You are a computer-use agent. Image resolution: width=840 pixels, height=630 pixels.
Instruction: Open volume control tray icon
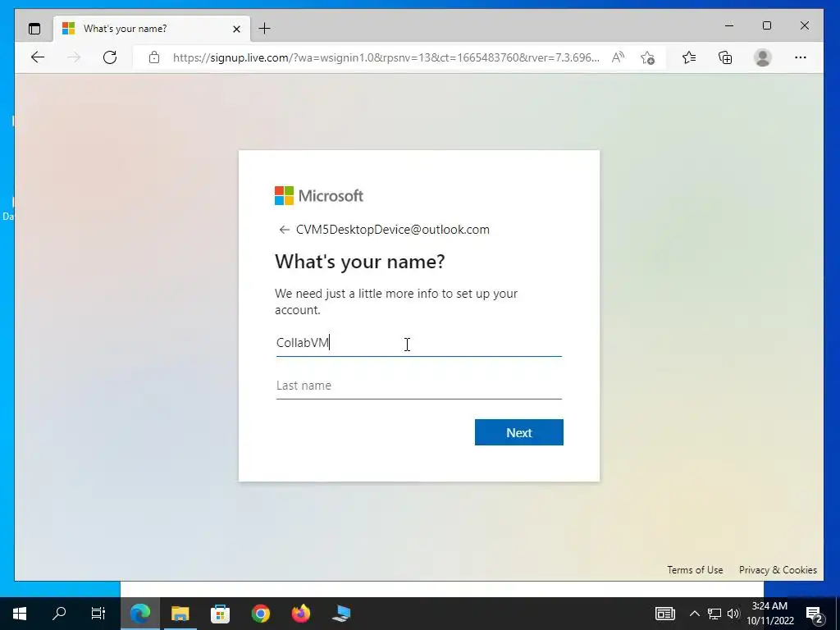point(733,614)
